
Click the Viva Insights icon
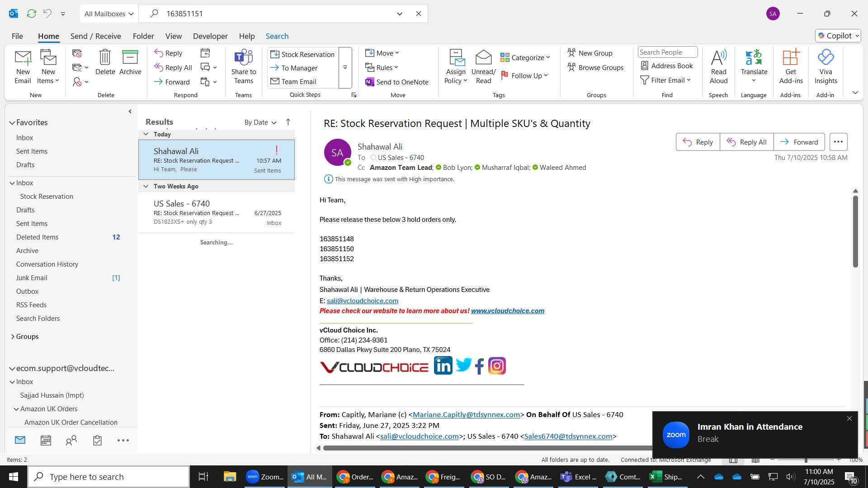pos(826,57)
